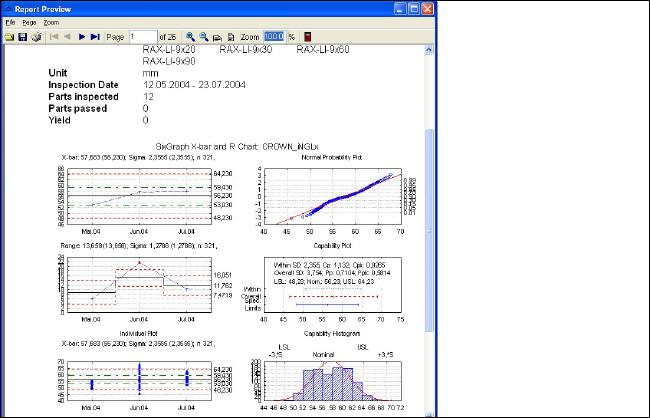The width and height of the screenshot is (650, 418).
Task: Save the report with the disk icon
Action: (22, 36)
